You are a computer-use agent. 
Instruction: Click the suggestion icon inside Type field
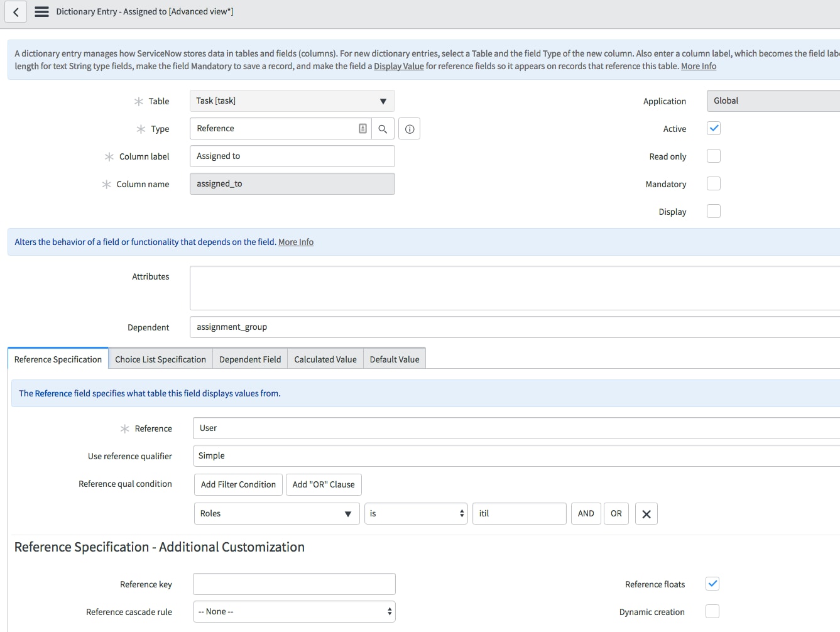(x=363, y=128)
